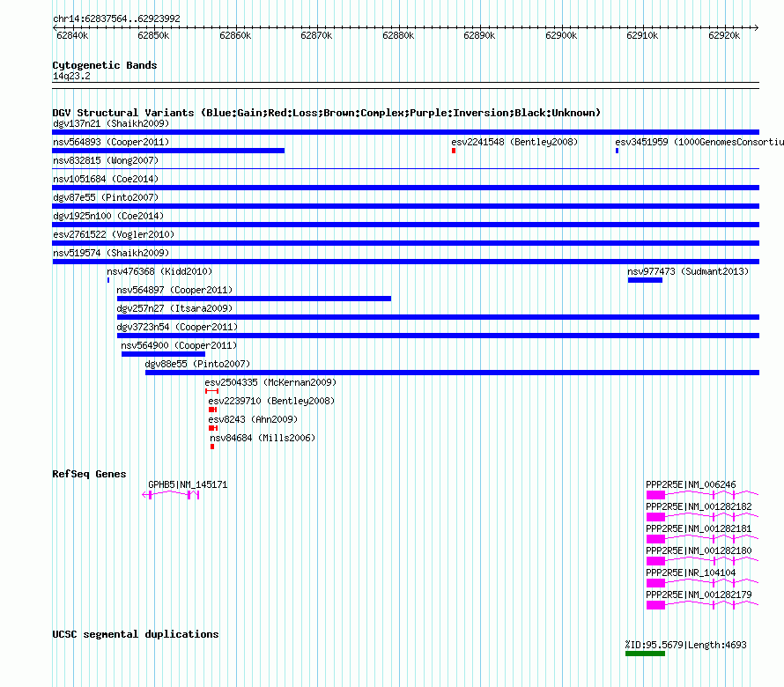Click the DGV Structural Variants track title
This screenshot has height=687, width=784.
327,113
